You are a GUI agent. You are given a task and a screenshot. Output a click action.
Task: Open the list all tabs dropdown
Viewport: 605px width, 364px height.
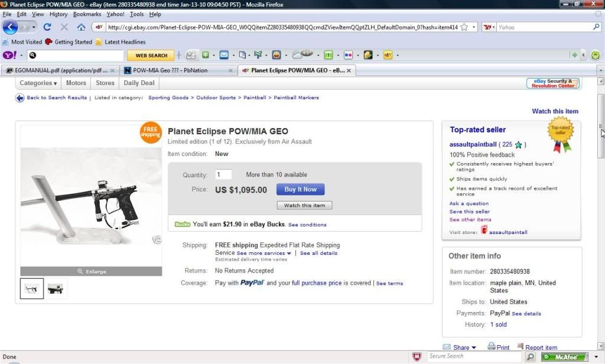600,70
